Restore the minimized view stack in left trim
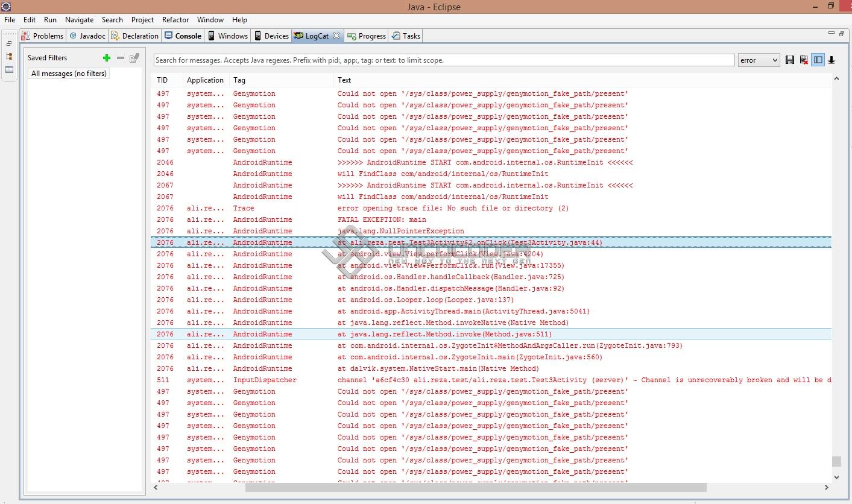 pos(9,43)
